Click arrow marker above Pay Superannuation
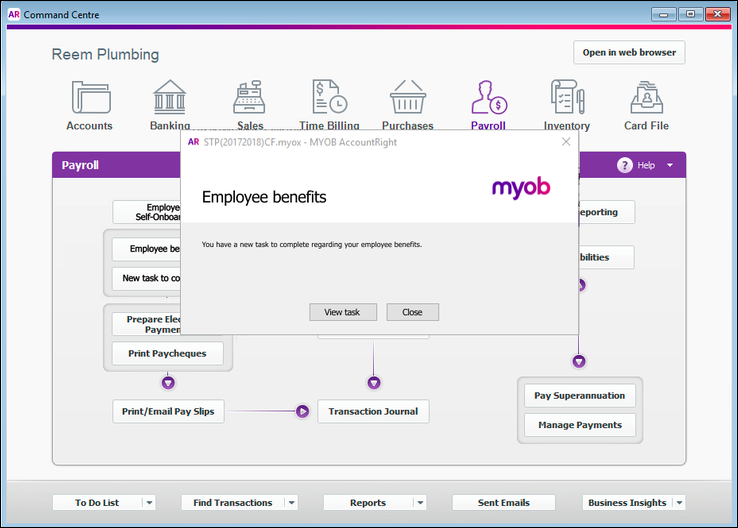Viewport: 738px width, 528px height. coord(579,361)
